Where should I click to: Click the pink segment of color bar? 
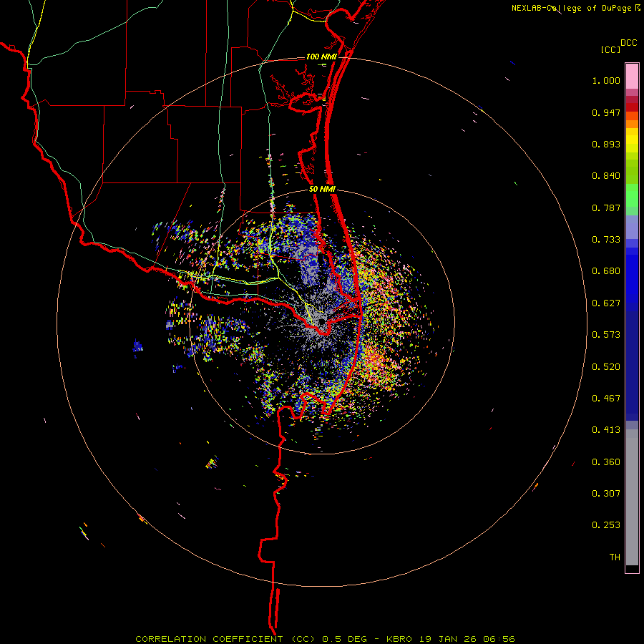632,77
